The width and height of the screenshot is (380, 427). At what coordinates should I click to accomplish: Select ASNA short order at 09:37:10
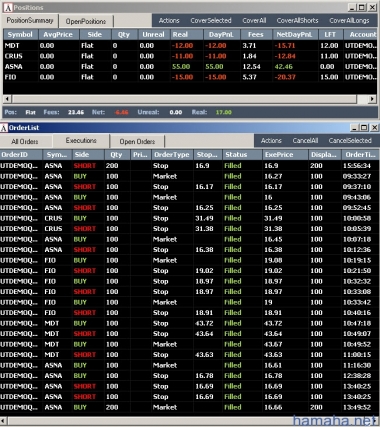pos(190,187)
